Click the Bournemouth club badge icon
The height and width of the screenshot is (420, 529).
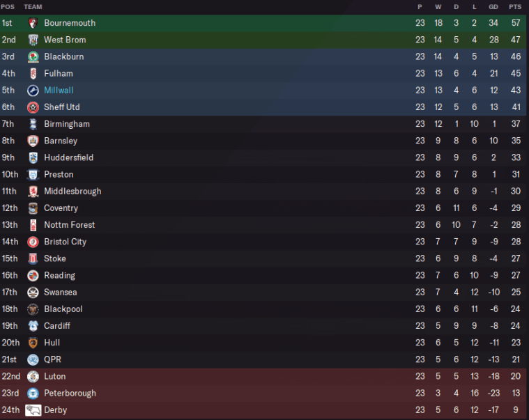[33, 23]
